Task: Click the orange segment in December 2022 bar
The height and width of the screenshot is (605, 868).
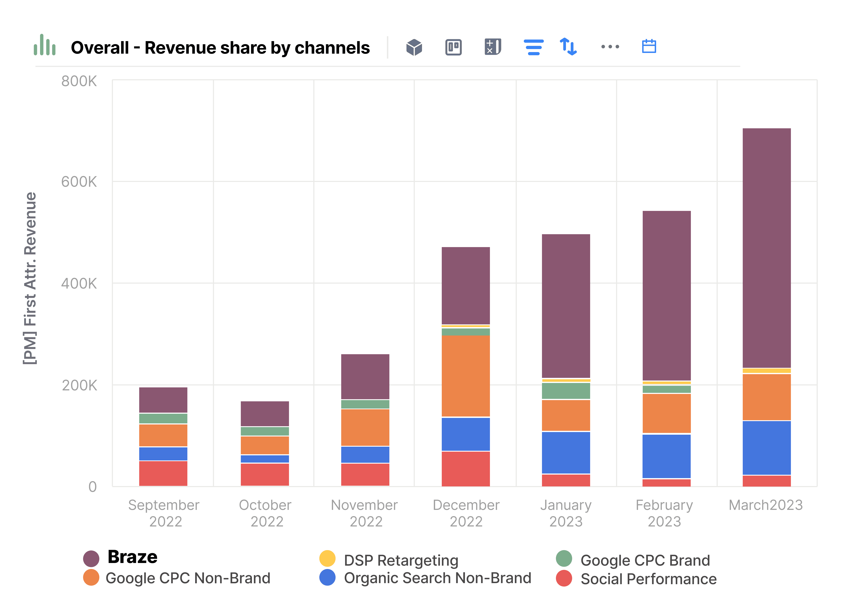Action: (x=465, y=376)
